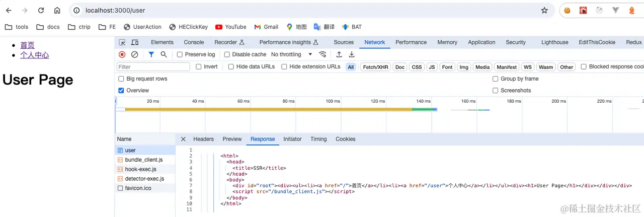The width and height of the screenshot is (644, 217).
Task: Open network conditions wifi icon
Action: [323, 54]
